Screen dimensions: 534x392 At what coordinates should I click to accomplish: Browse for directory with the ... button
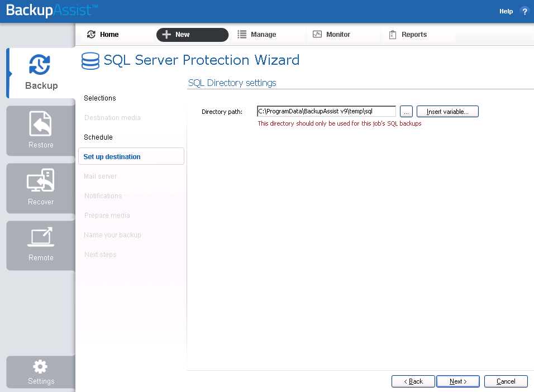click(x=406, y=111)
